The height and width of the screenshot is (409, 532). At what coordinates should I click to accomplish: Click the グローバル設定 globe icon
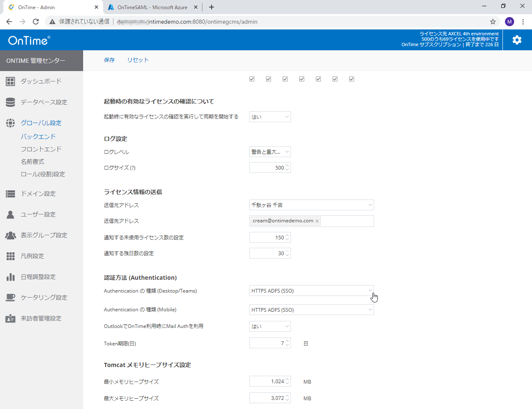point(10,123)
